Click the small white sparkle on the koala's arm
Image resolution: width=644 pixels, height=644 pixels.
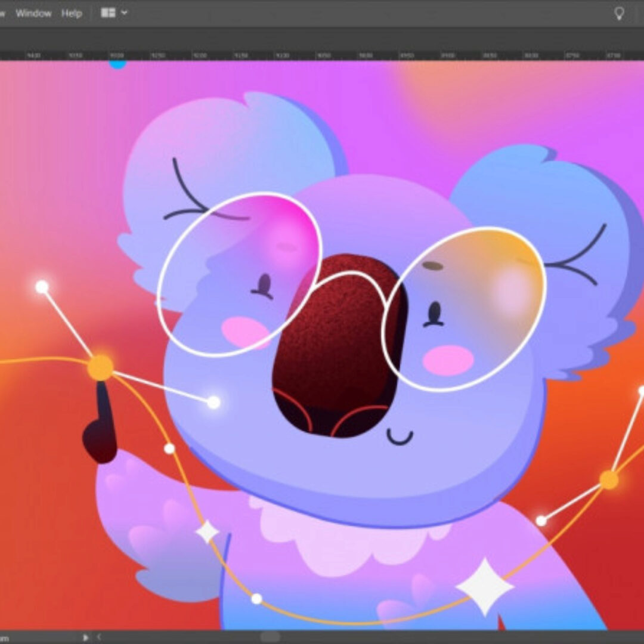pyautogui.click(x=207, y=532)
